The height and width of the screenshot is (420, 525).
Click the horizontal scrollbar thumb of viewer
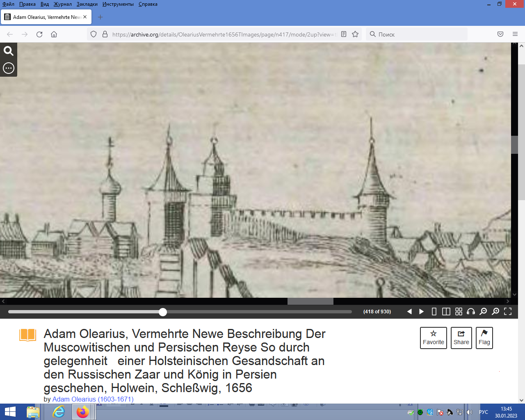click(310, 301)
